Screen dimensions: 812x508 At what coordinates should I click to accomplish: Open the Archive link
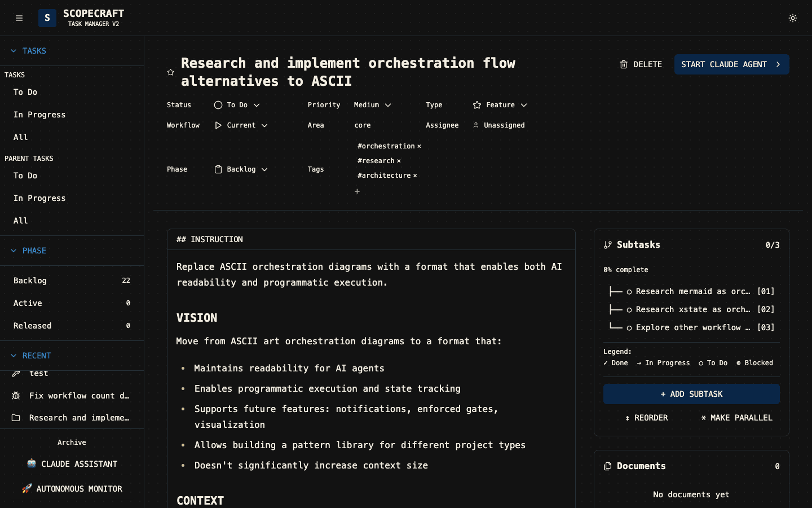coord(72,443)
